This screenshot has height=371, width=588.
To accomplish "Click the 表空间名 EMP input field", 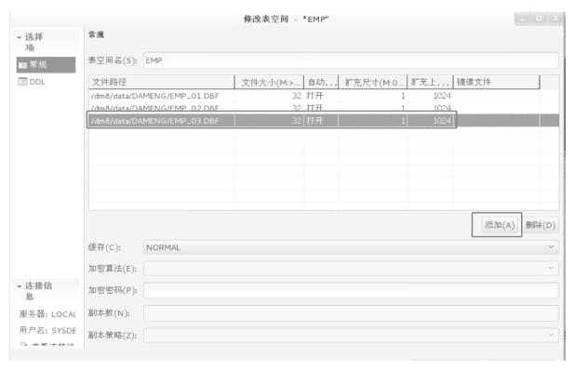I will pyautogui.click(x=351, y=60).
